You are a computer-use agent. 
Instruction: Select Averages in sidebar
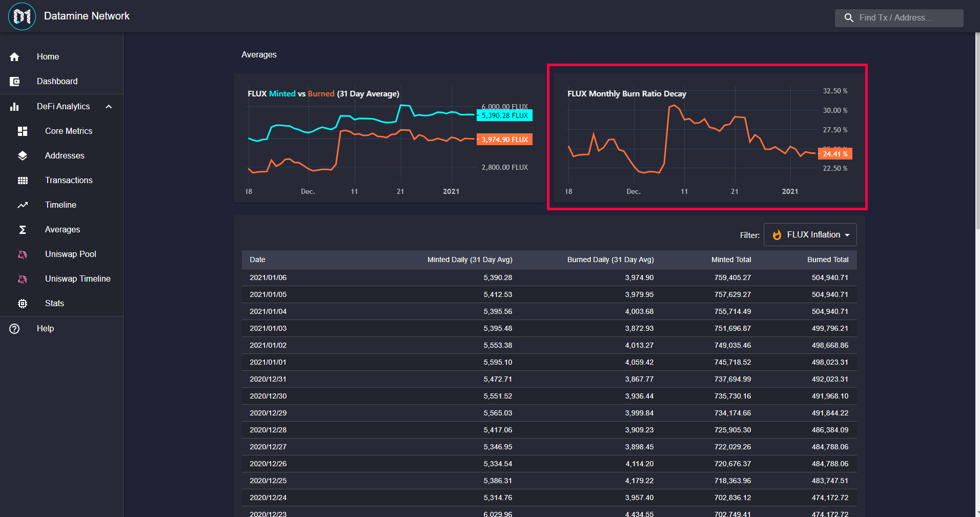[x=62, y=230]
